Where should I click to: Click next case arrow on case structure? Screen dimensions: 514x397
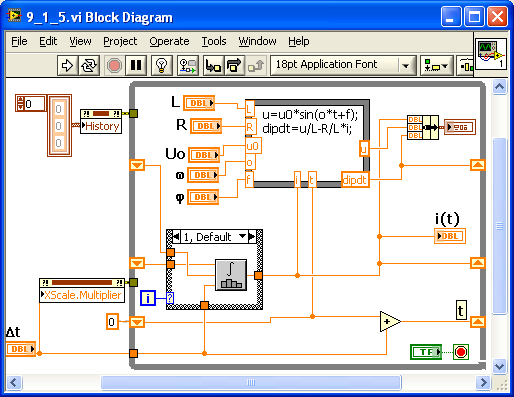coord(252,237)
